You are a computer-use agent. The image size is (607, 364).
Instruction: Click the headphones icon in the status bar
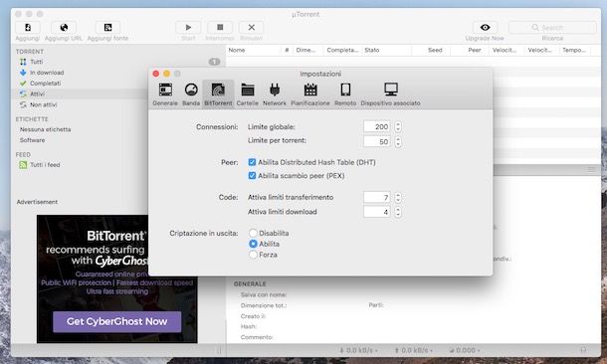click(x=583, y=350)
